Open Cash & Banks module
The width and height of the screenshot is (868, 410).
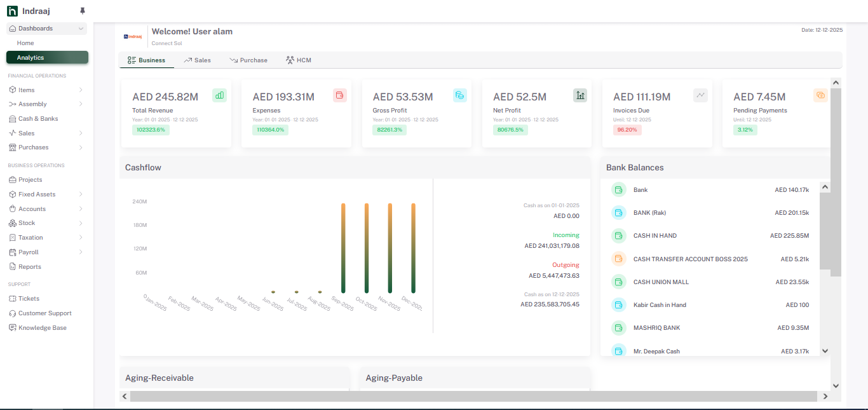point(38,119)
